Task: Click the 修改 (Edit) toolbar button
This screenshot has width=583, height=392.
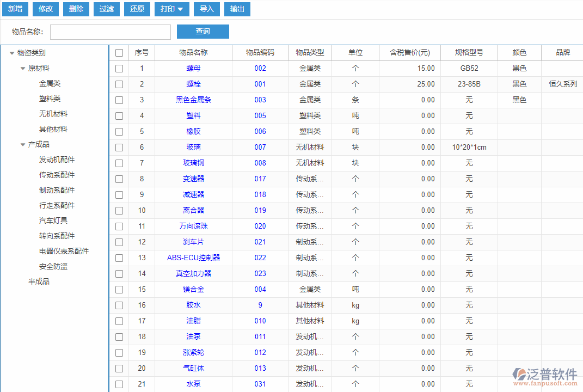Action: pos(46,9)
